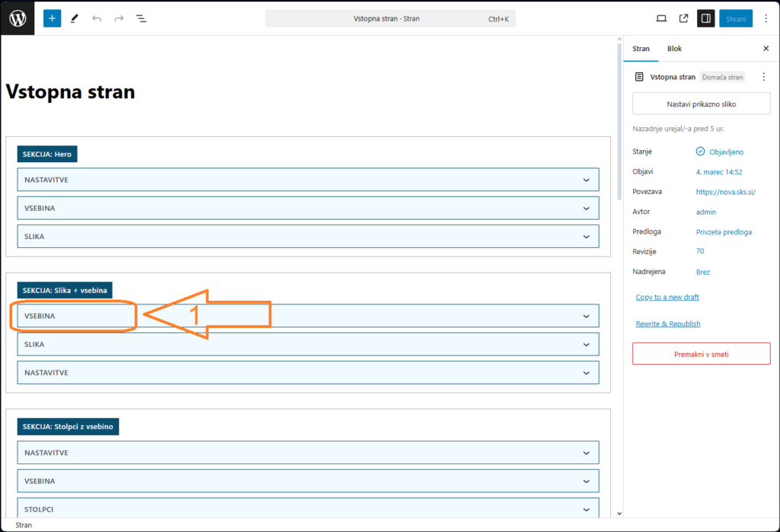Expand SLIKA row in the Hero section
This screenshot has width=780, height=532.
tap(308, 236)
